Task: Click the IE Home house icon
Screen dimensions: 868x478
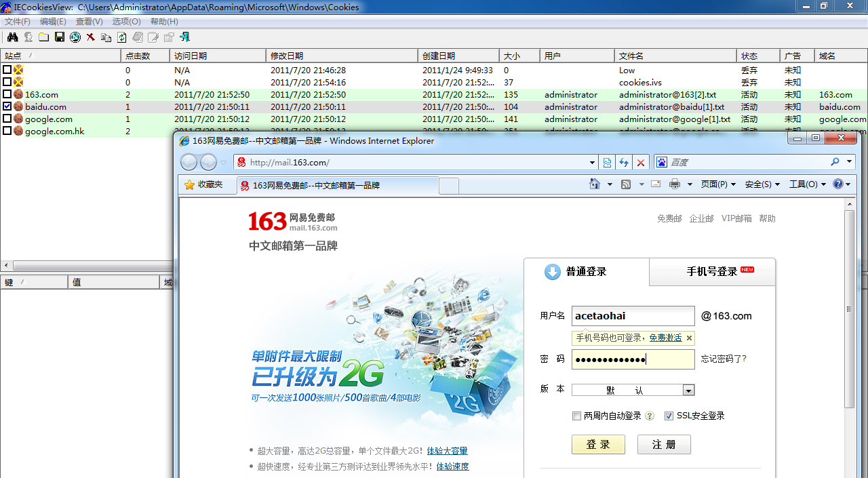Action: tap(595, 184)
